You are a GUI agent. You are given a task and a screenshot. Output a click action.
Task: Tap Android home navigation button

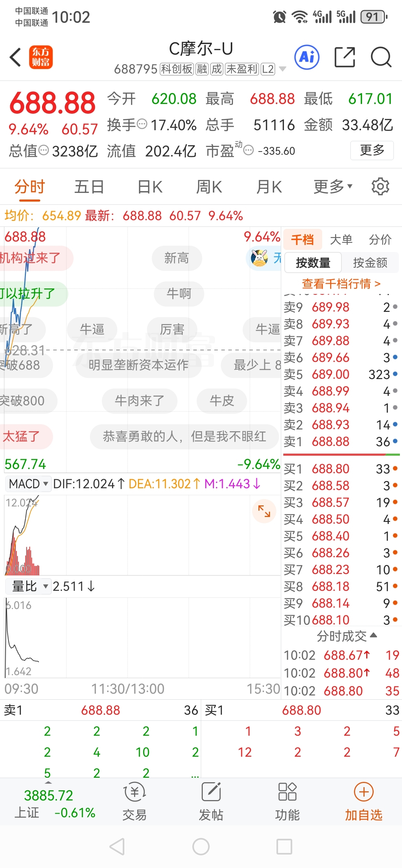pyautogui.click(x=201, y=847)
